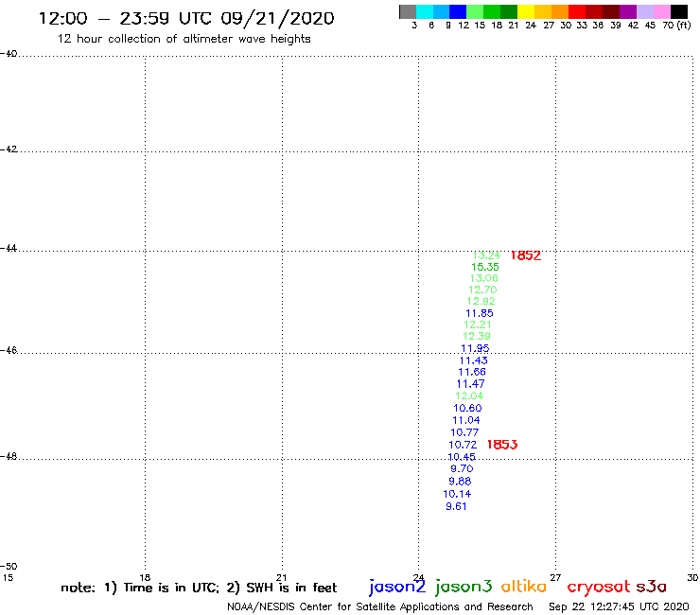The width and height of the screenshot is (700, 615).
Task: Click the 'NOAA/NESDIS Center for Satellite Applications and Research' credit
Action: click(x=380, y=607)
